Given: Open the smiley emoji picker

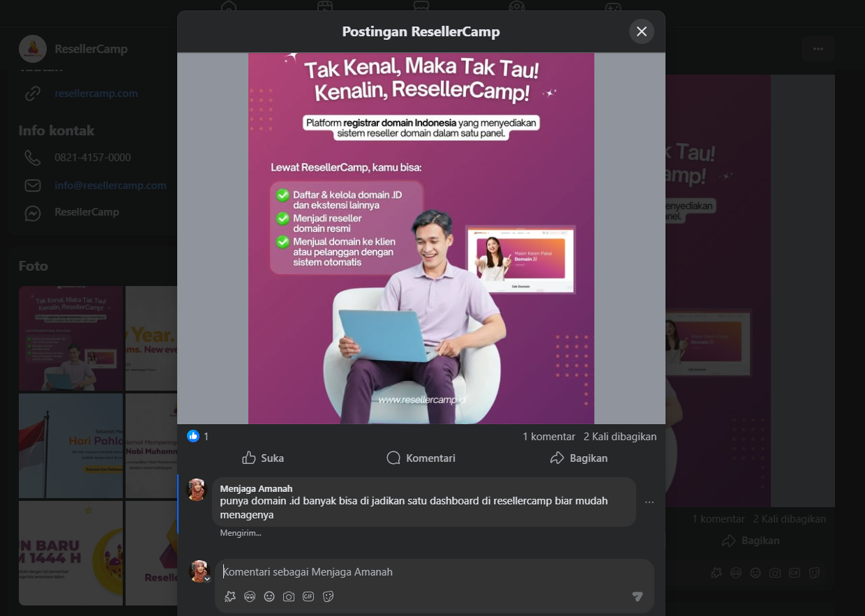Looking at the screenshot, I should [269, 596].
